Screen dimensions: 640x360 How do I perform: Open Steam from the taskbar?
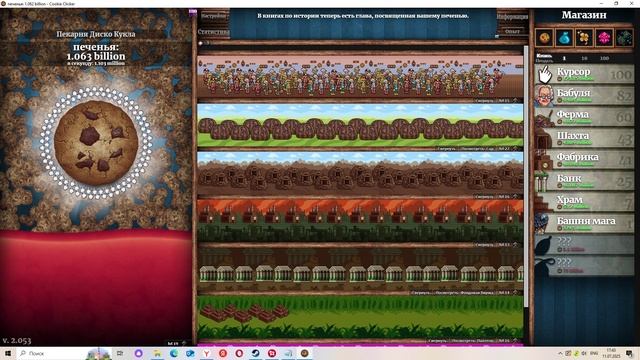tap(256, 353)
